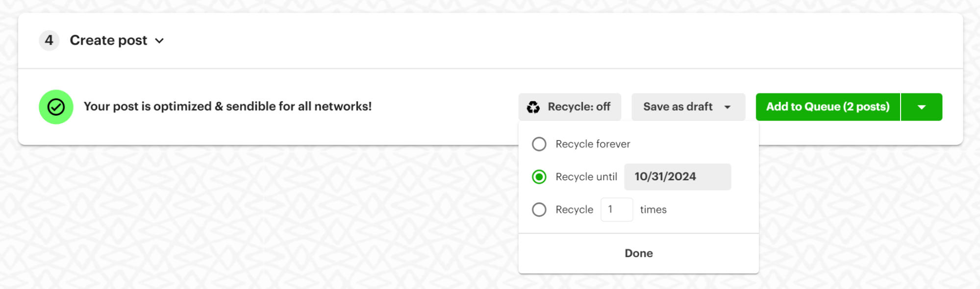Click the Recycle until label text

tap(586, 177)
